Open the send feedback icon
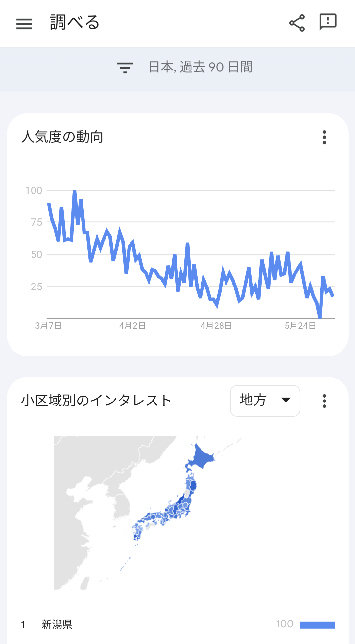Screen dimensions: 355x644 coord(328,22)
